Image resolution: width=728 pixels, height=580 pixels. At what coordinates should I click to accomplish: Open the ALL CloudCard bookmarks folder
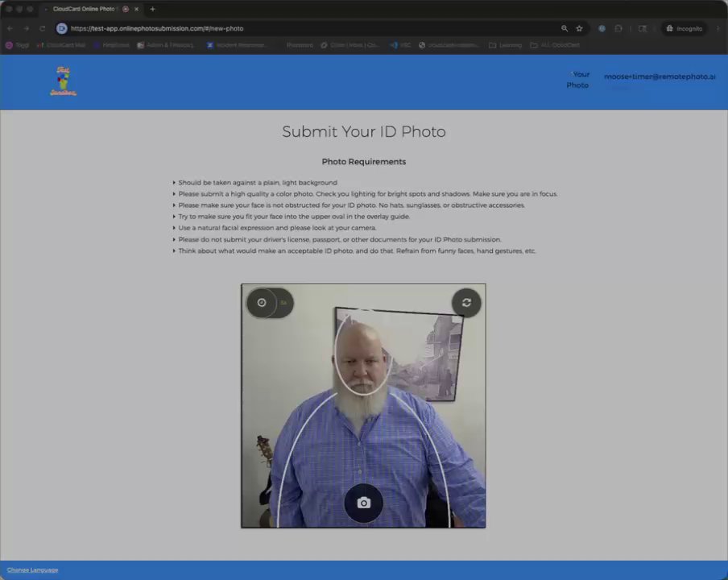pyautogui.click(x=555, y=45)
